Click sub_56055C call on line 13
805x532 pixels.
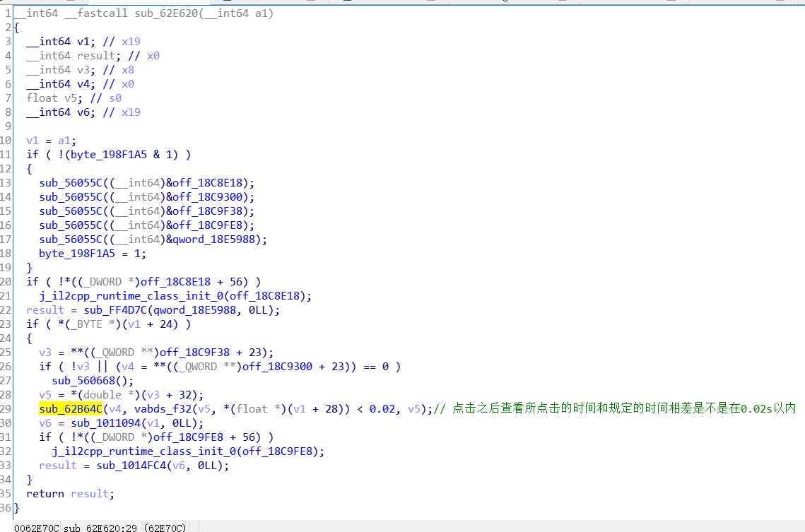coord(66,182)
